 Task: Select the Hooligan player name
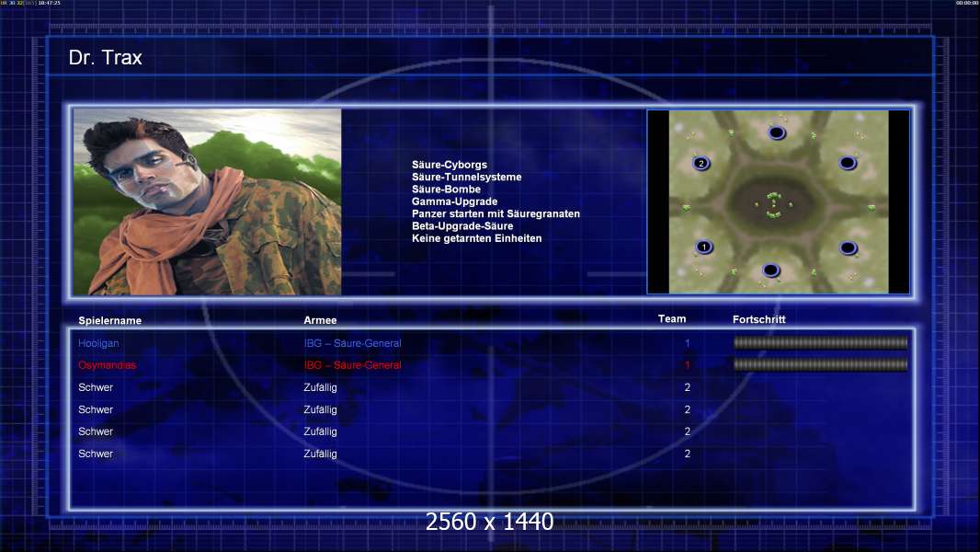coord(98,343)
